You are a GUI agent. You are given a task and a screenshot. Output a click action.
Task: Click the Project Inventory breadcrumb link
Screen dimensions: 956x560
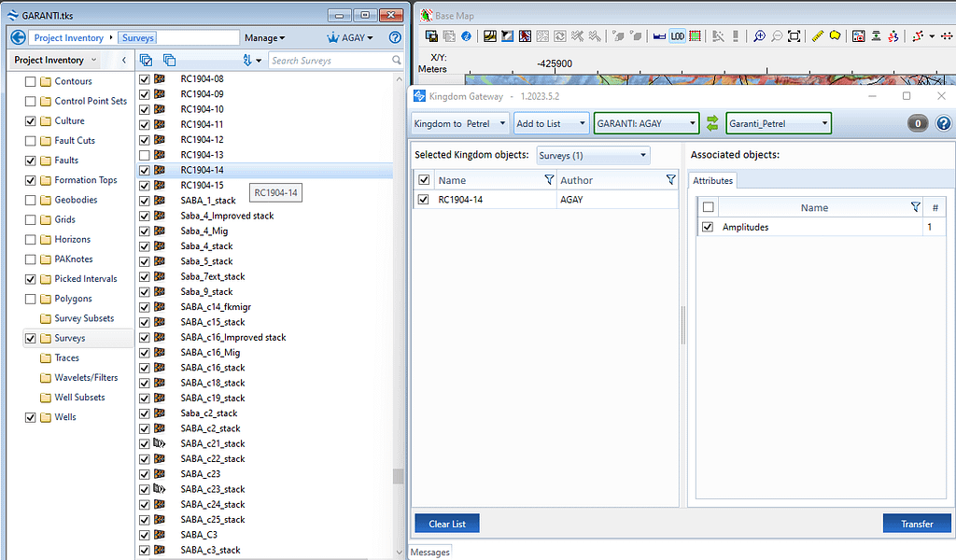coord(68,37)
